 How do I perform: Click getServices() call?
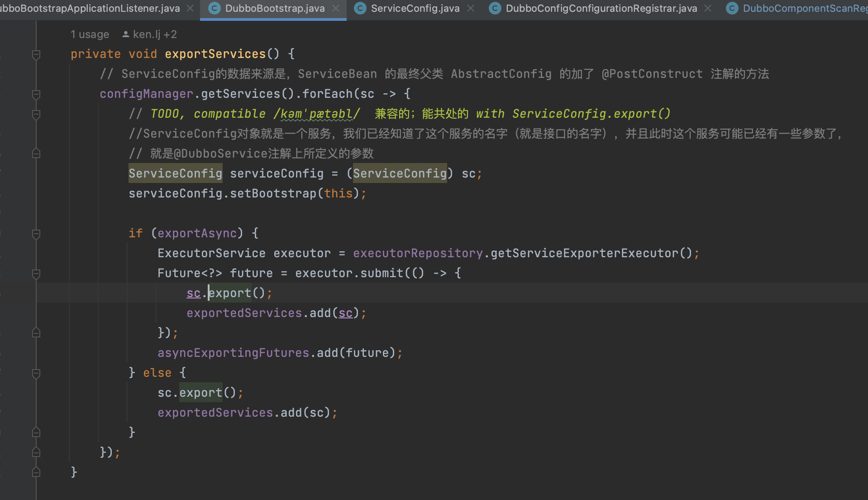[248, 94]
